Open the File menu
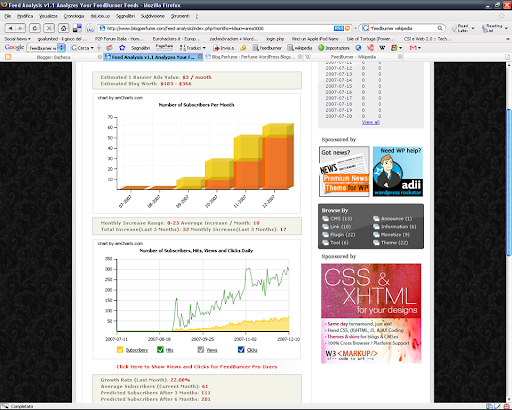Viewport: 512px width, 410px height. 8,16
